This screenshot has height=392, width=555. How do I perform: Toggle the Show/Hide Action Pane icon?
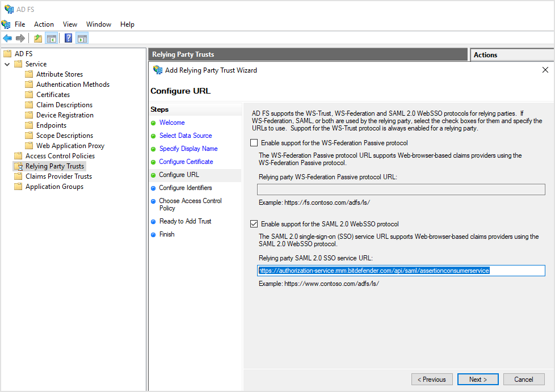[x=82, y=38]
